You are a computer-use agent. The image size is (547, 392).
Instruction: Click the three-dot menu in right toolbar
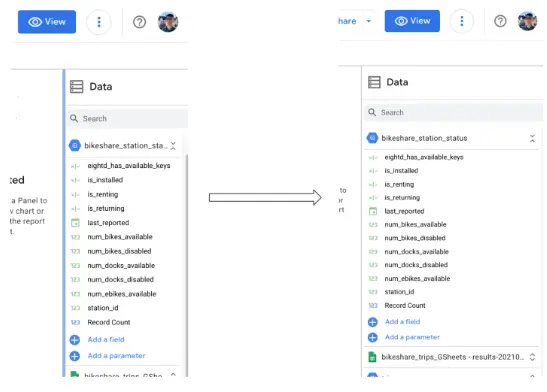462,21
